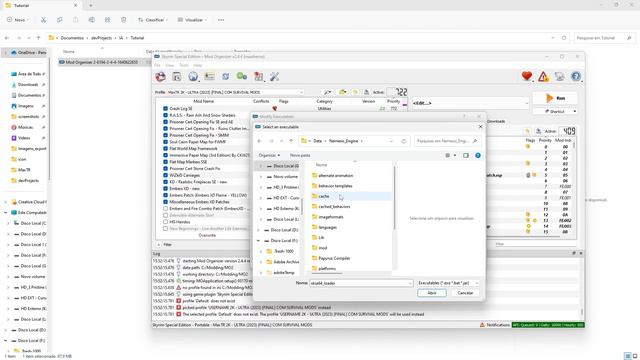Click Novo button in Explorer toolbar
This screenshot has width=640, height=360.
coord(17,20)
